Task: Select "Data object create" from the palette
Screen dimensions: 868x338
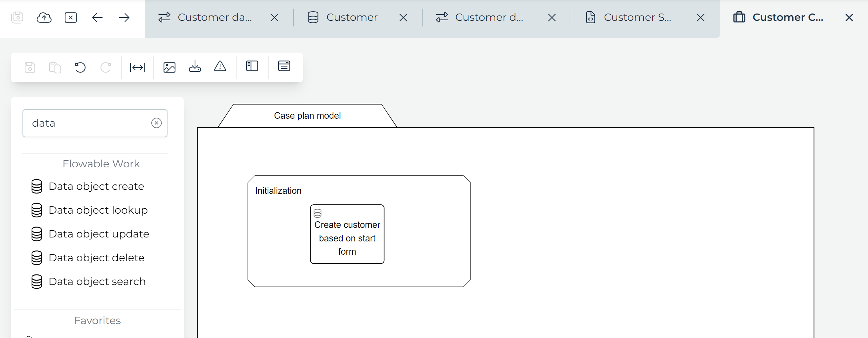Action: tap(96, 186)
